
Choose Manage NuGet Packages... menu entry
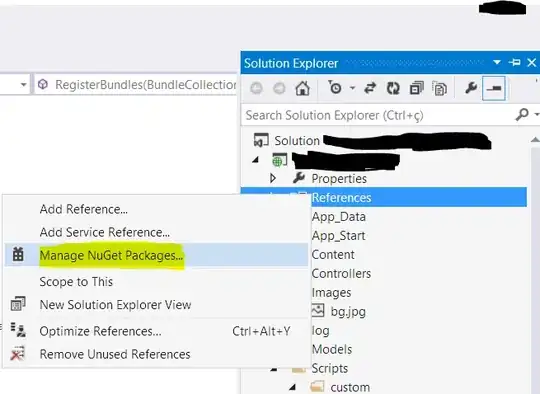[x=155, y=255]
